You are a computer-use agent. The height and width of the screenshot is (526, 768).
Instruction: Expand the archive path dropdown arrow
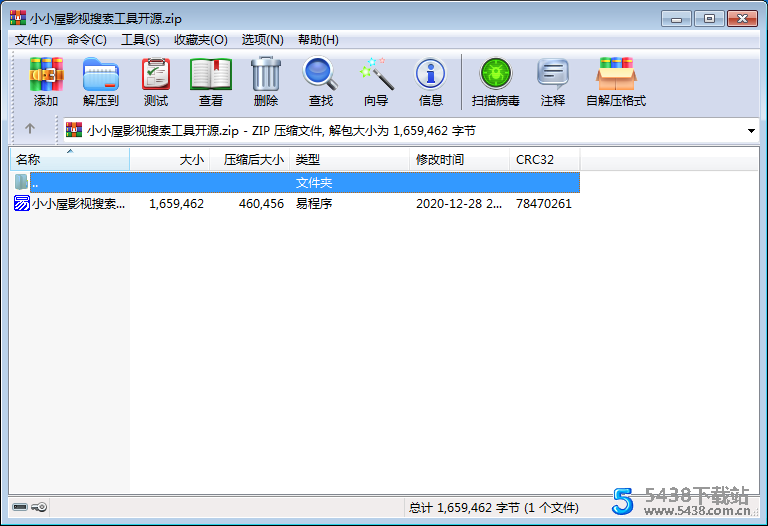tap(751, 131)
